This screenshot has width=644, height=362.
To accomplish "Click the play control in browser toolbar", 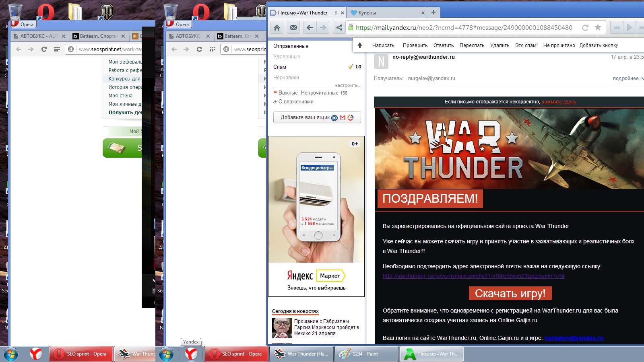I will (629, 28).
